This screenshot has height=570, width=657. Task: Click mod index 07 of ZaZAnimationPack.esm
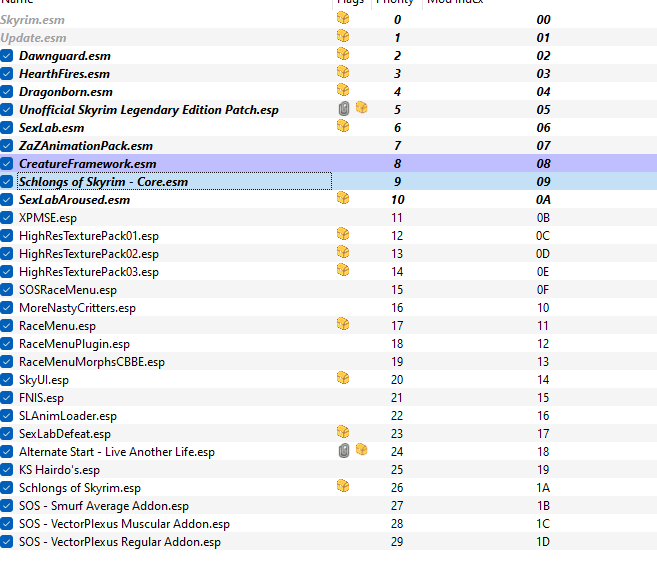pos(543,146)
